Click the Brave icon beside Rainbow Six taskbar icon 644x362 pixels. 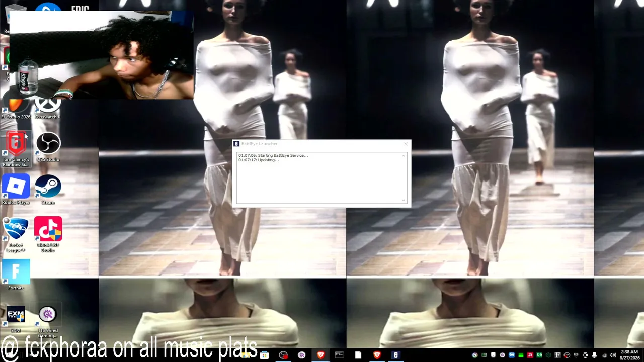pyautogui.click(x=377, y=355)
